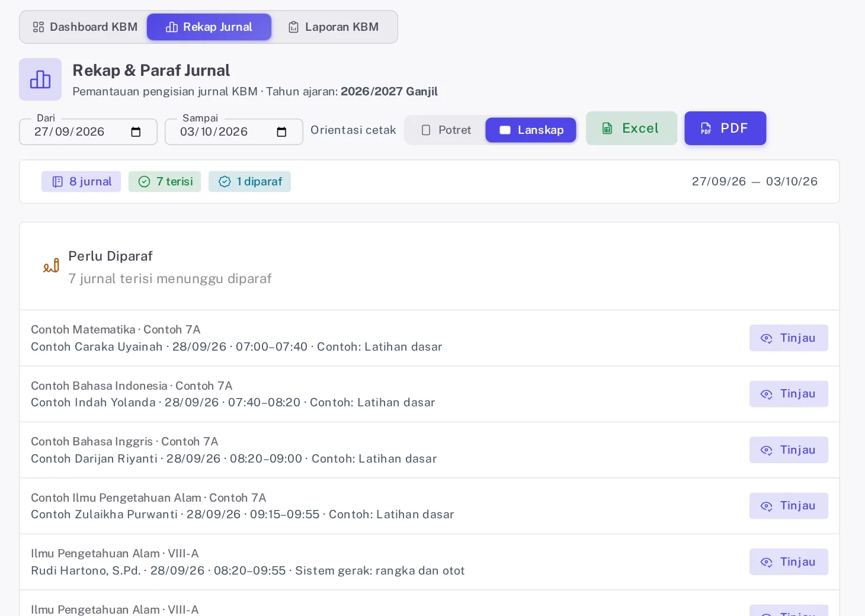Click the Contoh Caraka Uyainah detail line
The height and width of the screenshot is (616, 865).
236,347
